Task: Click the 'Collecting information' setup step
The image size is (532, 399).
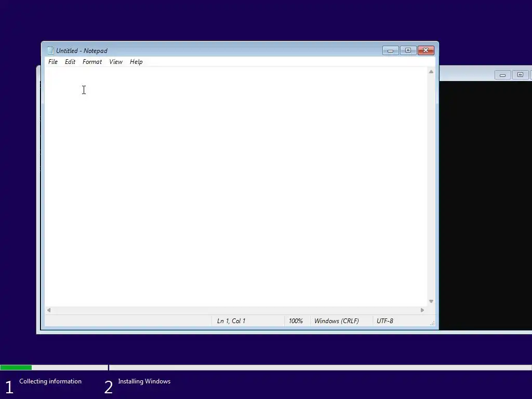Action: coord(50,381)
